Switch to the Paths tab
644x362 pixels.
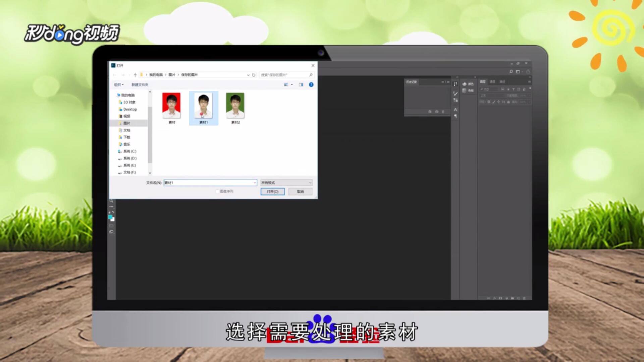502,82
